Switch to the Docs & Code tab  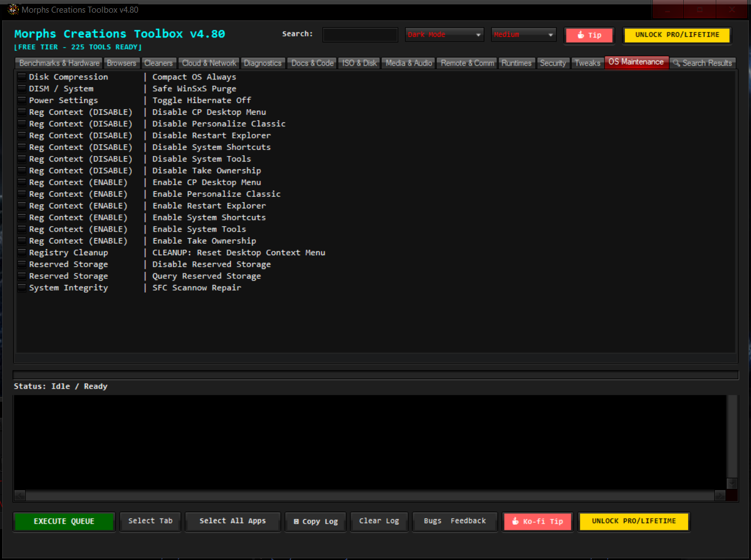pyautogui.click(x=312, y=63)
